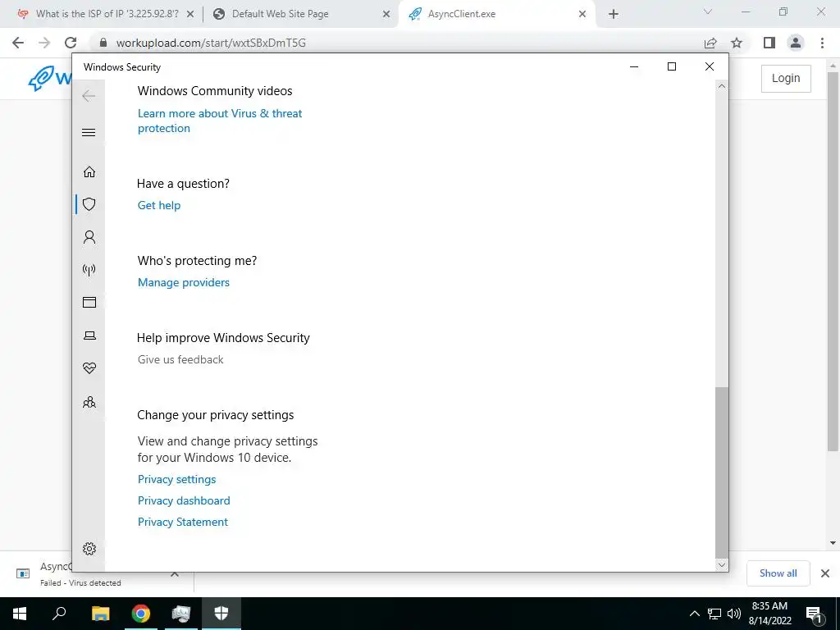
Task: Bookmark this page with star icon
Action: [737, 43]
